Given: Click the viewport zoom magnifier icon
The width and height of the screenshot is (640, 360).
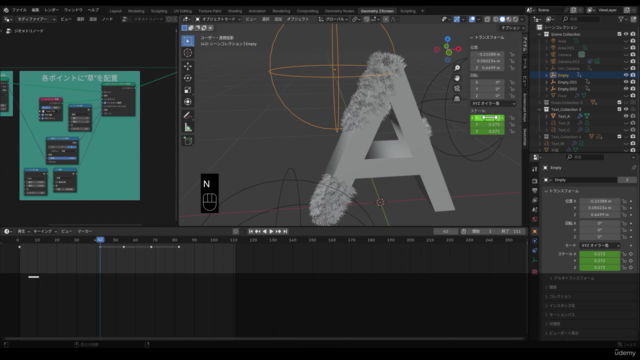Looking at the screenshot, I should [457, 68].
